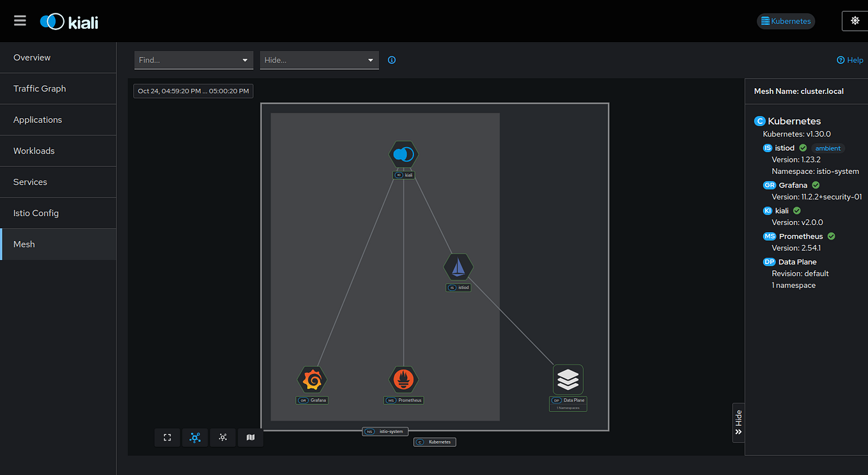The image size is (868, 475).
Task: Select the istiod node in the mesh graph
Action: (458, 267)
